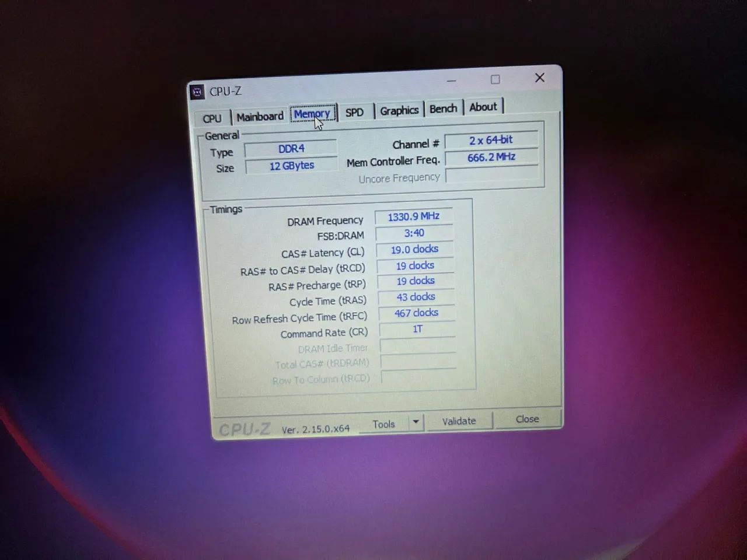Screen dimensions: 747x560
Task: Click the Tools button
Action: 383,424
